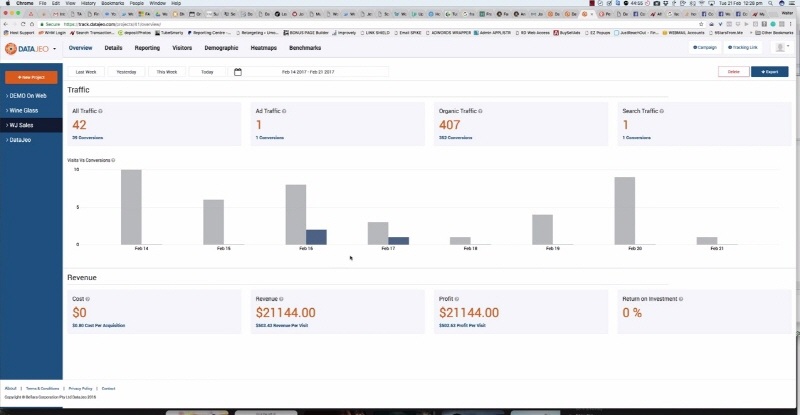Open DataJeo logo dropdown arrow
The image size is (800, 415).
click(55, 49)
